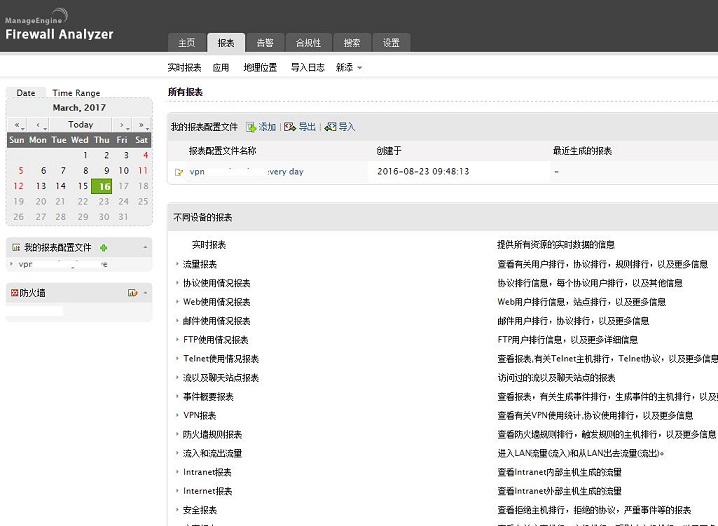Viewport: 718px width, 526px height.
Task: Expand the VPN报表 report row
Action: coord(177,415)
